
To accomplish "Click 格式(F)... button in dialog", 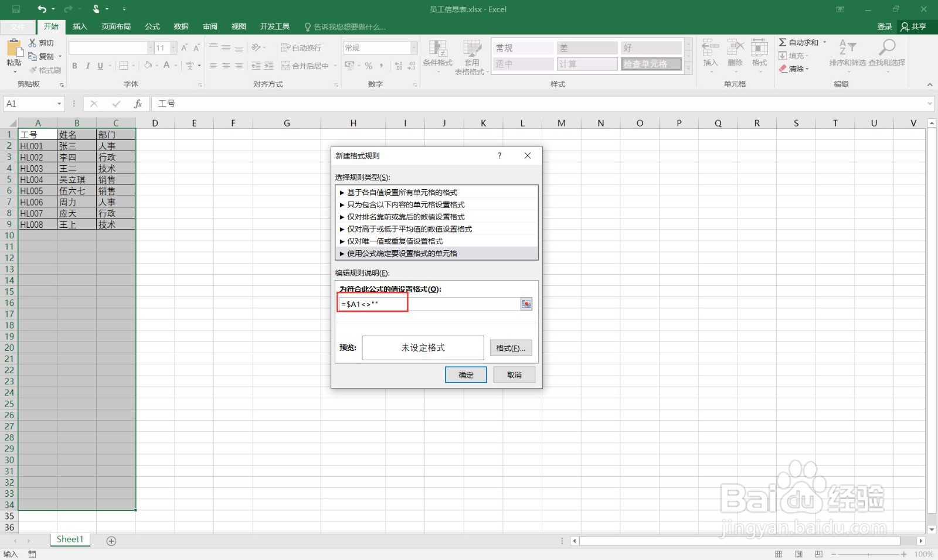I will (x=511, y=348).
